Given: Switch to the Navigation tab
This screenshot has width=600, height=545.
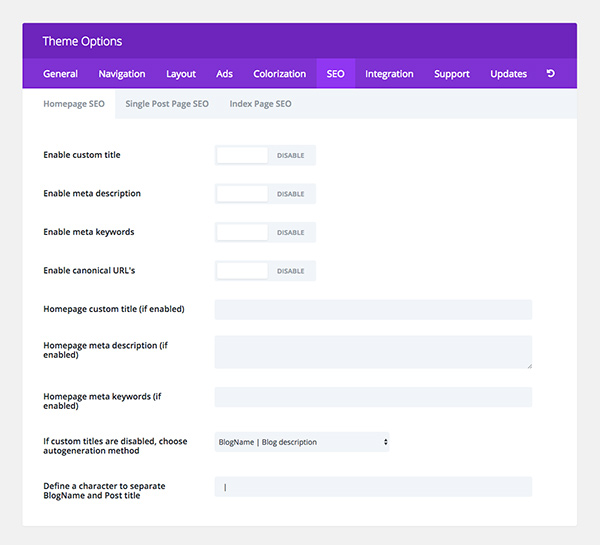Looking at the screenshot, I should 122,73.
